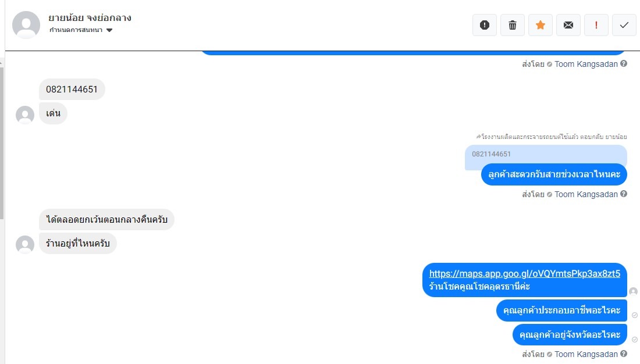The height and width of the screenshot is (364, 640).
Task: Click the avatar next to เด่น message
Action: pyautogui.click(x=25, y=115)
